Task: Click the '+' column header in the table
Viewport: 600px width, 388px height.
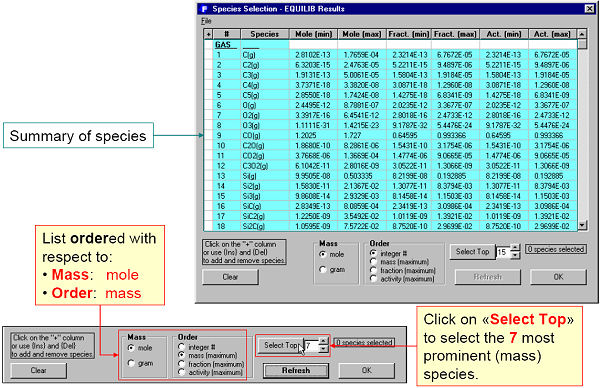Action: point(208,34)
